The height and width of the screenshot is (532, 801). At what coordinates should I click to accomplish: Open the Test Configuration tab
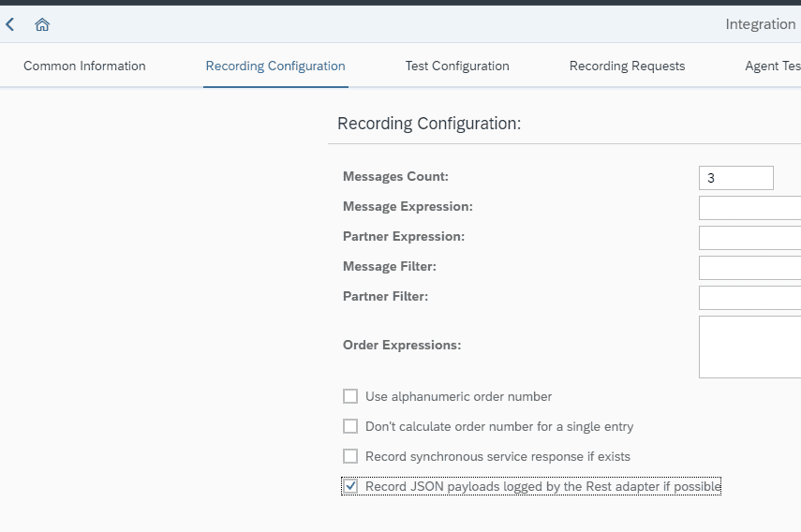[457, 66]
